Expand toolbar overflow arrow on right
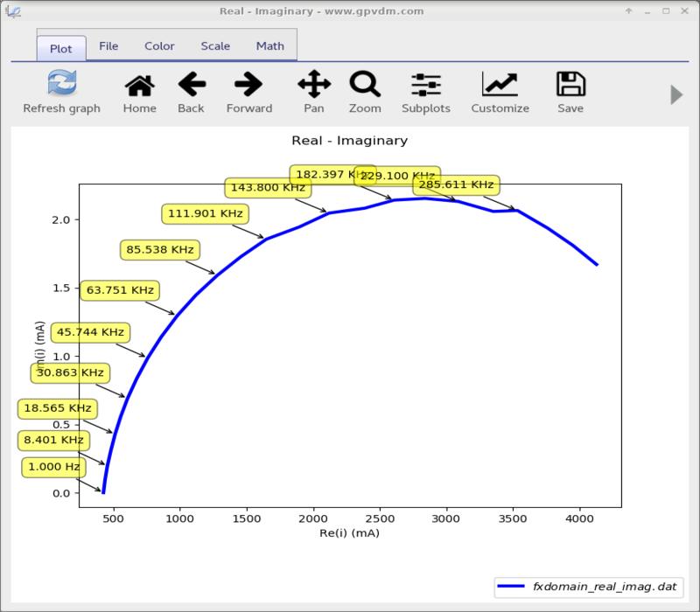The height and width of the screenshot is (612, 700). point(675,94)
